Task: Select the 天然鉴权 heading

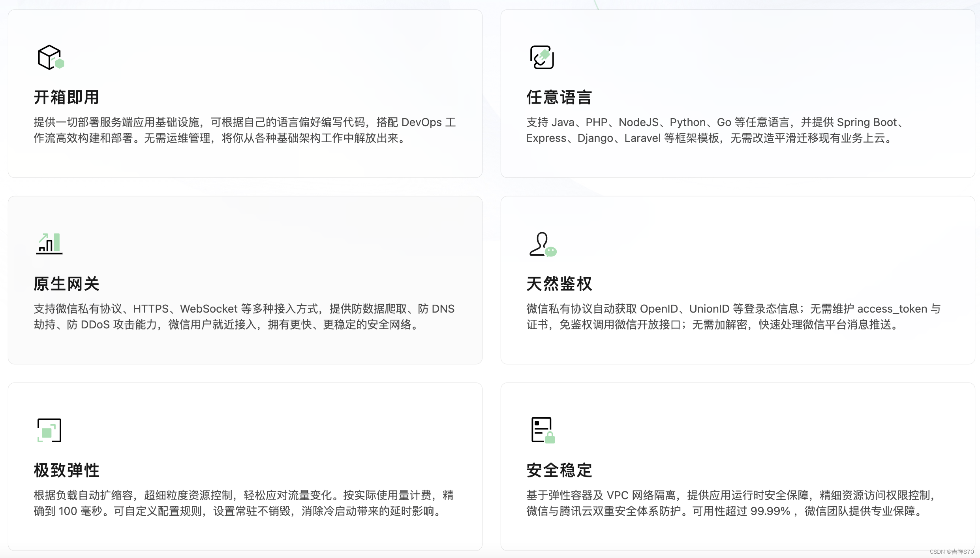Action: pyautogui.click(x=559, y=284)
